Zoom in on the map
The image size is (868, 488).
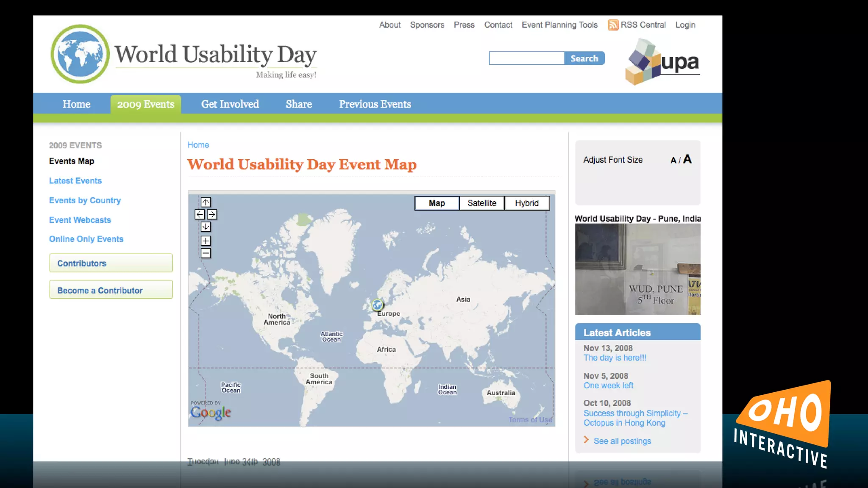coord(206,241)
